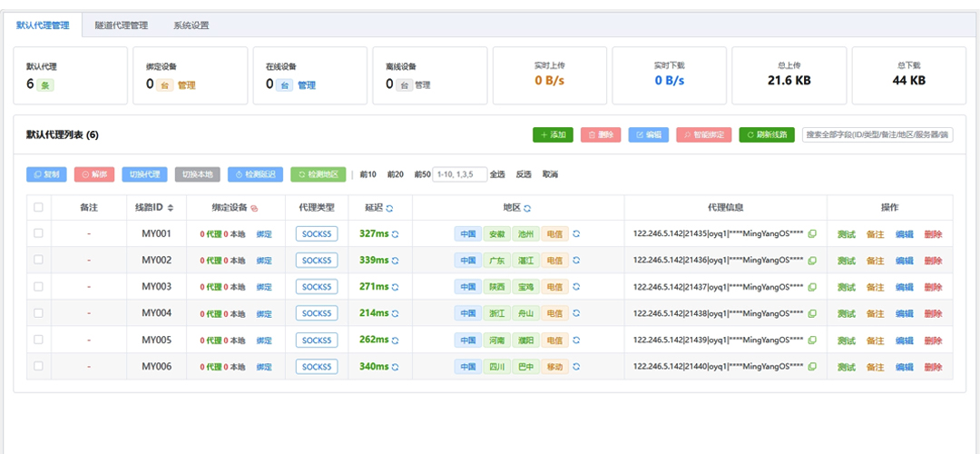Click 智能绑定 button
Screen dimensions: 980x454
point(704,134)
